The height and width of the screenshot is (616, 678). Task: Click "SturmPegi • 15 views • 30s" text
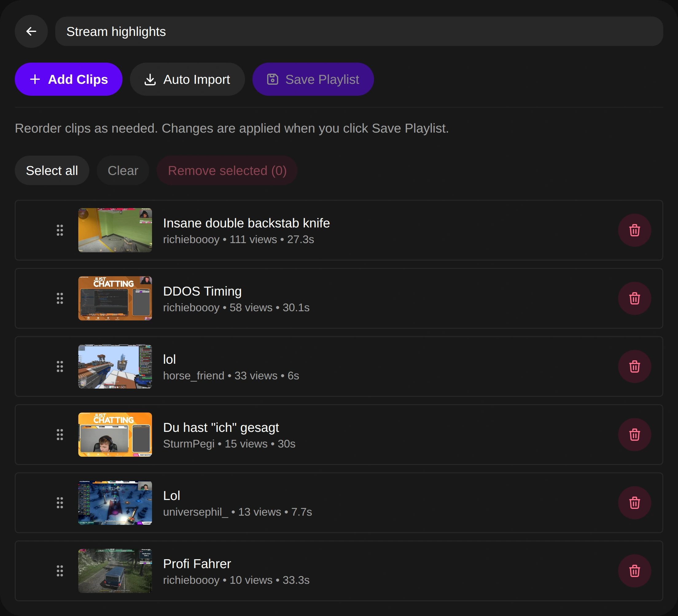[229, 444]
